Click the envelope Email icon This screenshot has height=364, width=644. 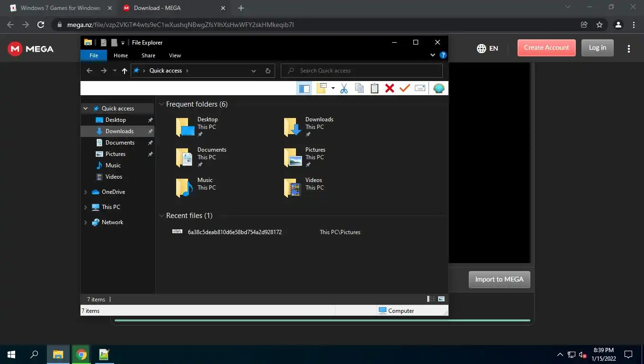coord(420,88)
